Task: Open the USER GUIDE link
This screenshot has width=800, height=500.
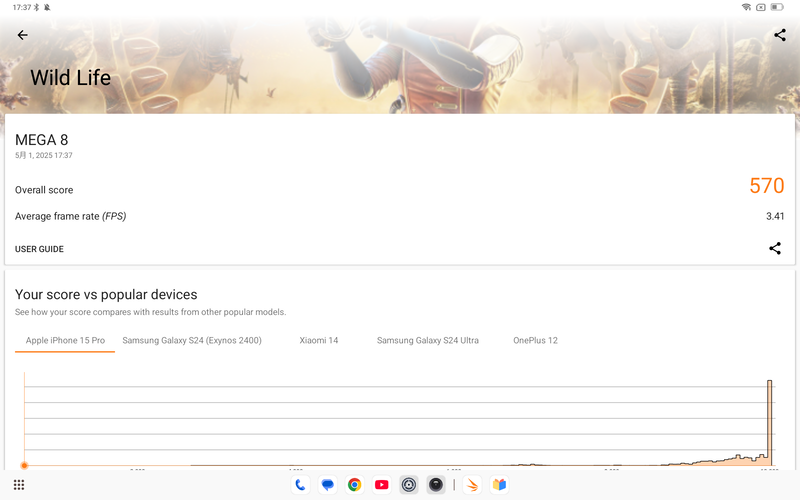Action: pyautogui.click(x=39, y=249)
